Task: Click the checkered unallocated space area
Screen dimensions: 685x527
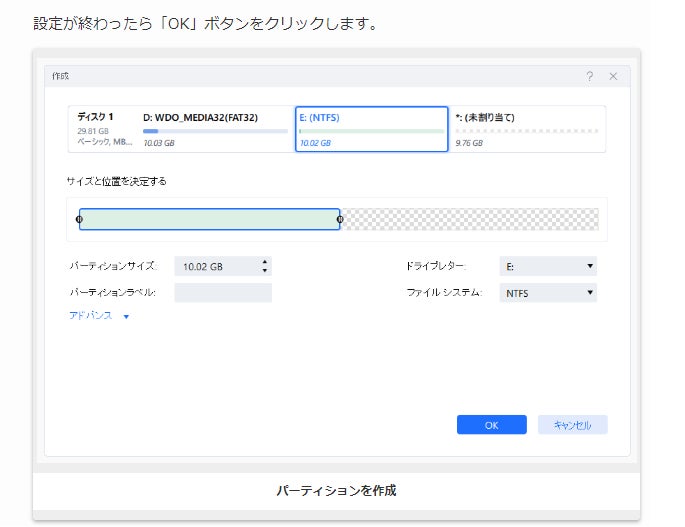Action: coord(470,219)
